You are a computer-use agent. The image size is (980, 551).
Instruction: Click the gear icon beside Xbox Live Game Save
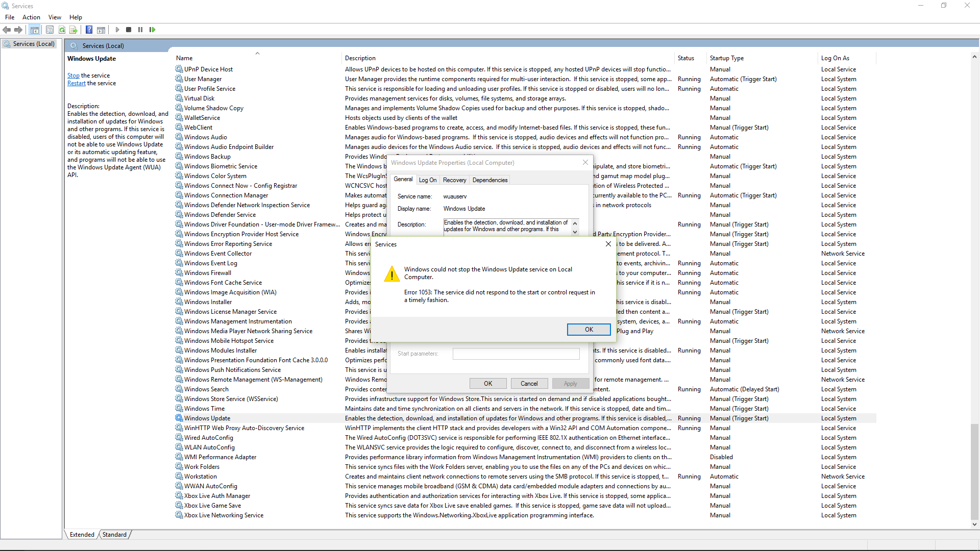click(179, 505)
